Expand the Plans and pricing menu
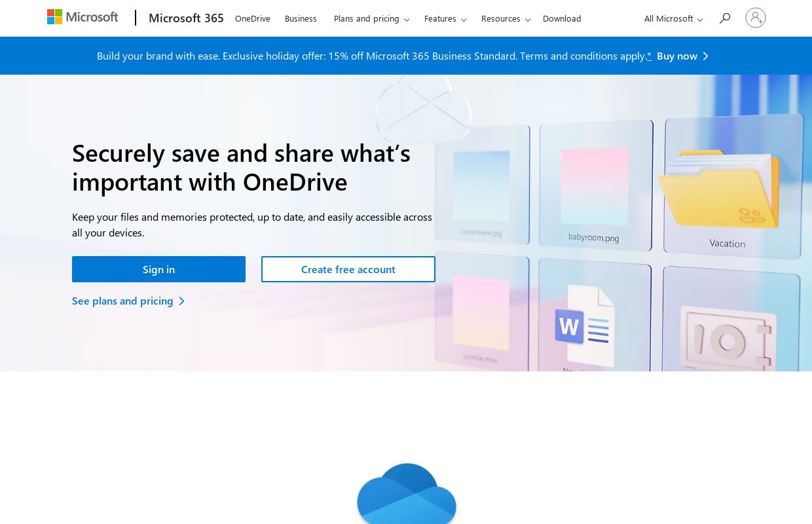The width and height of the screenshot is (812, 524). tap(371, 18)
